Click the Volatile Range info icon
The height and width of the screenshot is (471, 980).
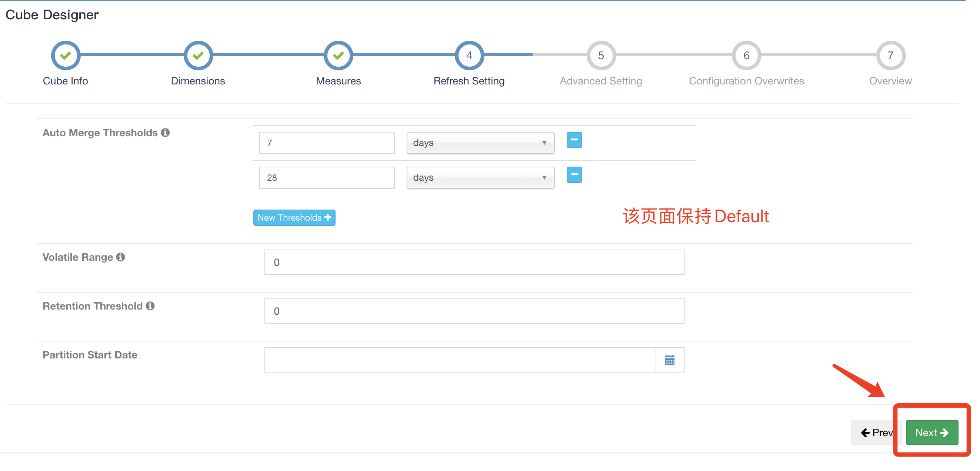click(121, 257)
